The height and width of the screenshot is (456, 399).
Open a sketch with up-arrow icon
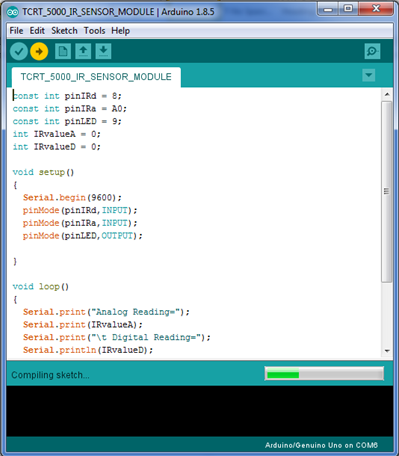coord(83,52)
